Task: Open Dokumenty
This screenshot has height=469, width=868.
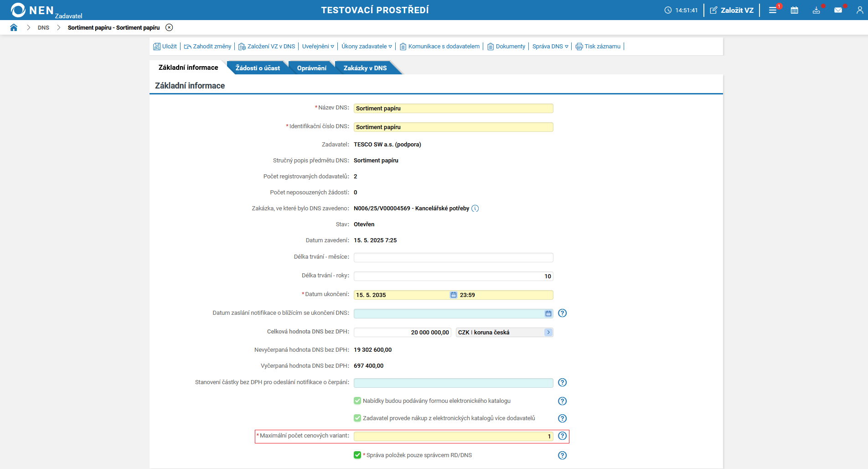Action: [506, 46]
